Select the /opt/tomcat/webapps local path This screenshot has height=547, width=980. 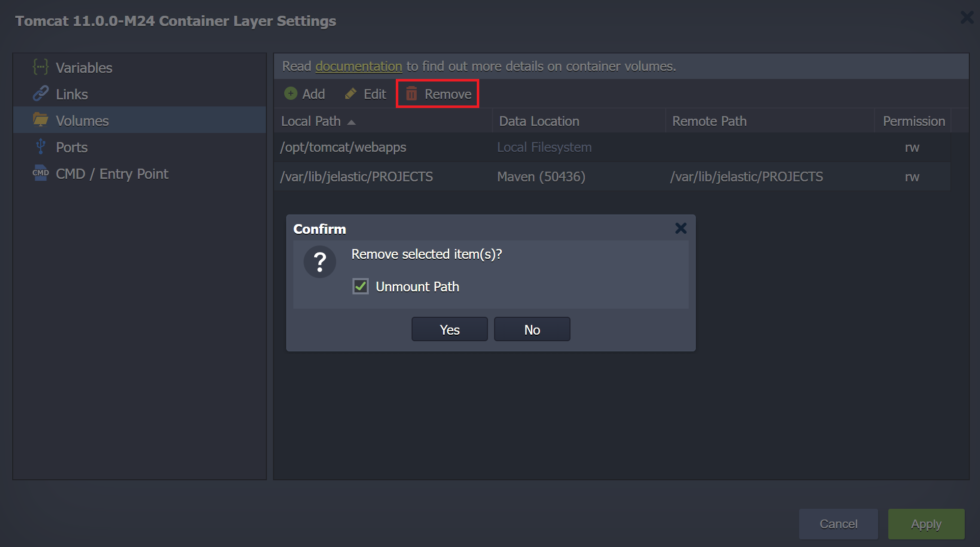(343, 147)
